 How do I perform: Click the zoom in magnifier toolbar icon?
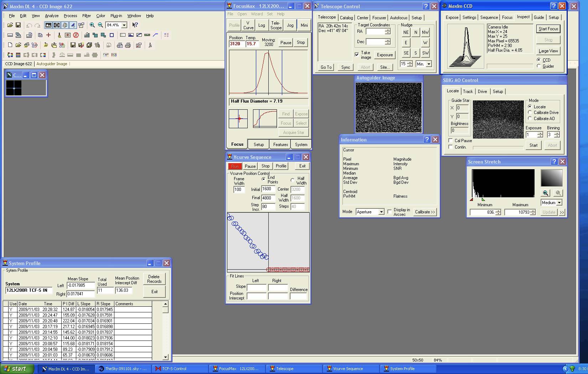point(92,25)
